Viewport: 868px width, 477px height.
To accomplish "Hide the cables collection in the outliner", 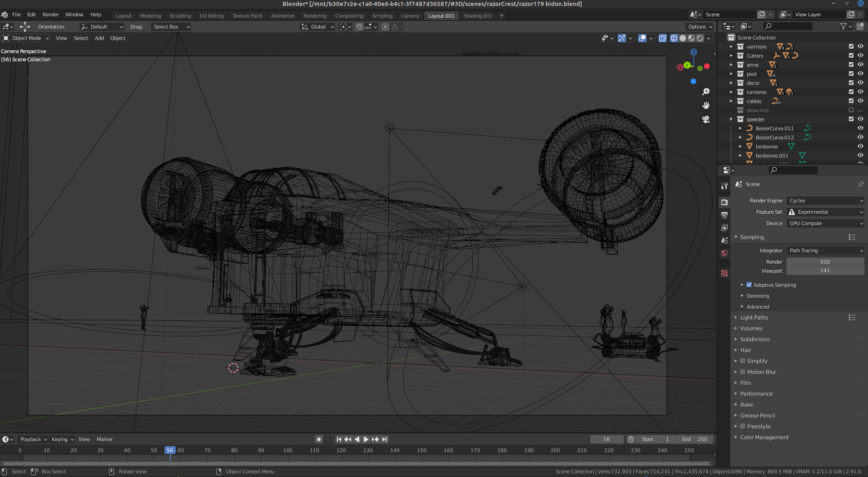I will click(x=861, y=100).
